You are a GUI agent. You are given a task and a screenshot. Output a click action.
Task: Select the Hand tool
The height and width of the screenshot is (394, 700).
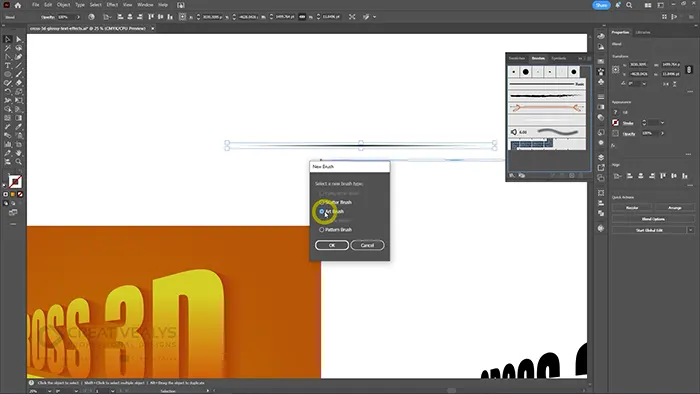tap(19, 153)
